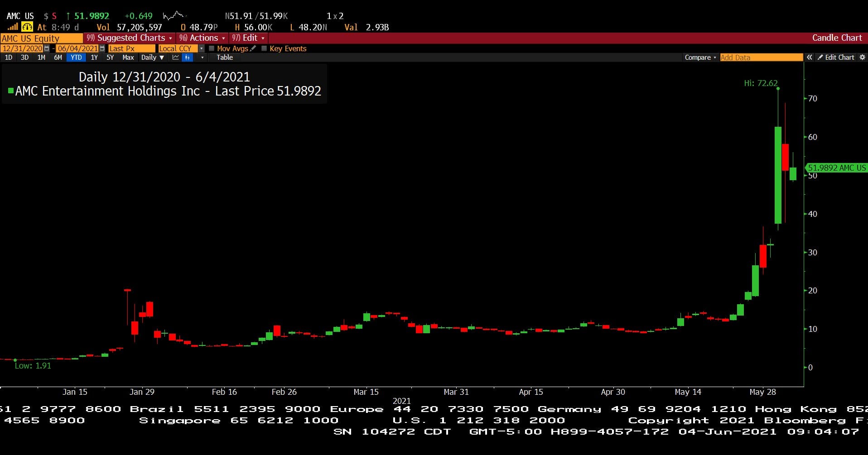Click the Candle Chart title text
The width and height of the screenshot is (868, 455).
(837, 38)
